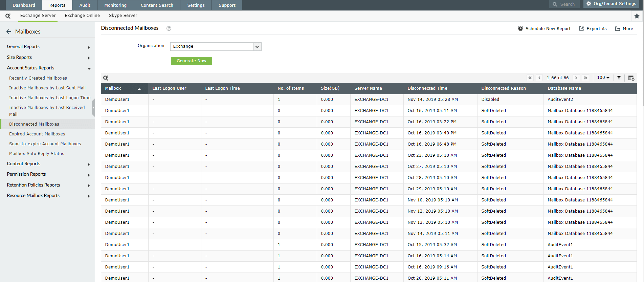This screenshot has height=282, width=644.
Task: Select the Reports tab
Action: pyautogui.click(x=57, y=5)
